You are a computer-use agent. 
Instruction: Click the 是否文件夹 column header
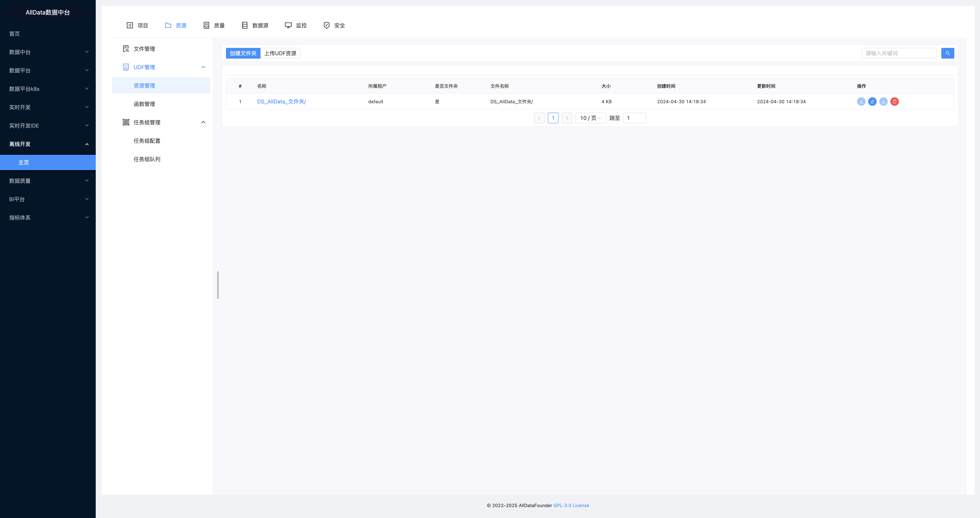446,86
